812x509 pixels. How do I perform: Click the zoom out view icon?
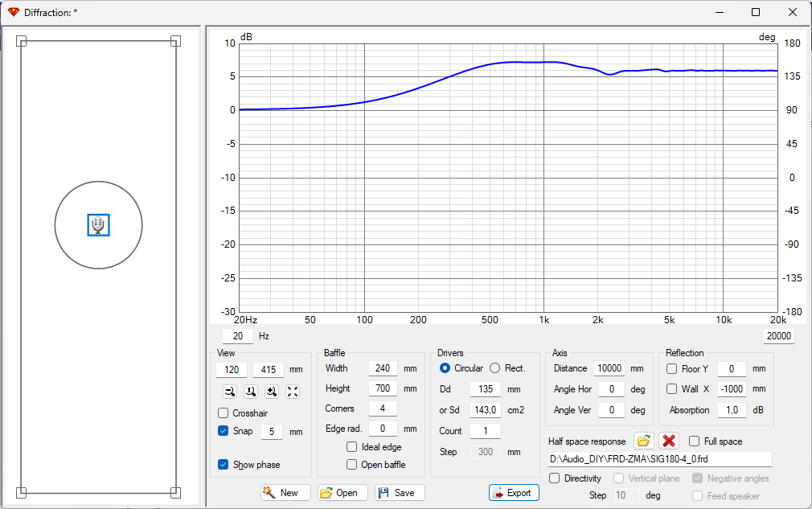pos(230,392)
